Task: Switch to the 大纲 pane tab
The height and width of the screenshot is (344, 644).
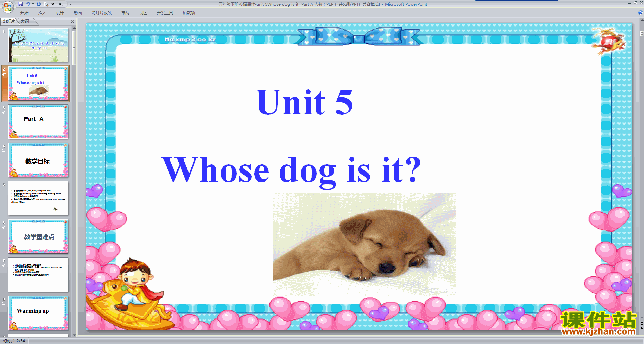Action: click(25, 21)
